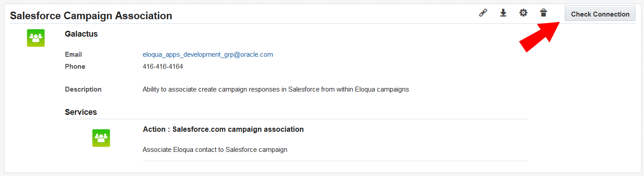Select the Galactus provider name
644x176 pixels.
81,34
